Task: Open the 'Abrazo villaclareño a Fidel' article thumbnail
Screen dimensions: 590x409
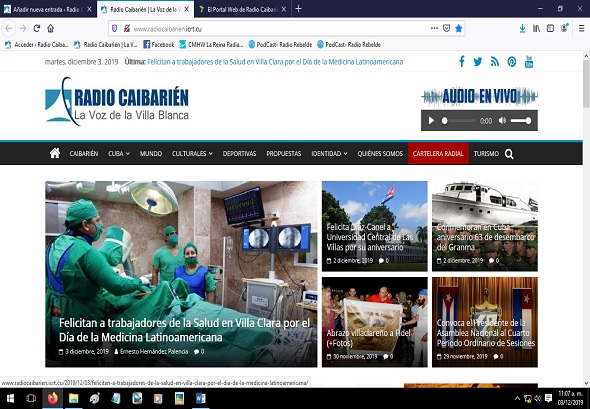Action: (374, 322)
